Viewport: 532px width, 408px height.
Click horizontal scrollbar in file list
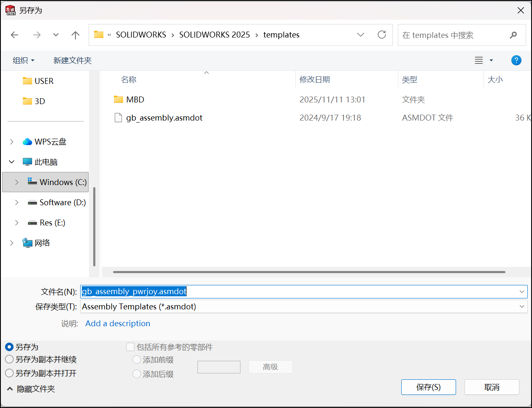click(309, 272)
